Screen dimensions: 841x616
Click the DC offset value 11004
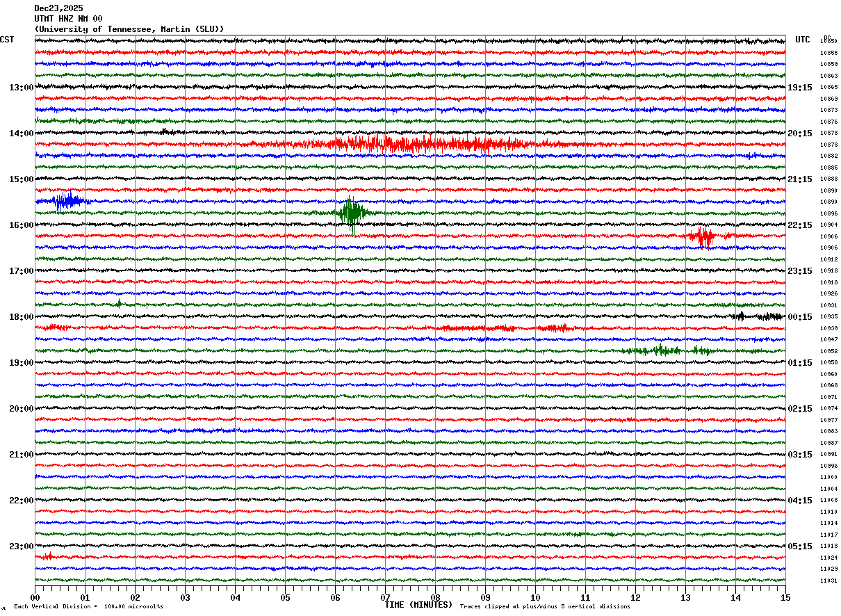coord(828,489)
